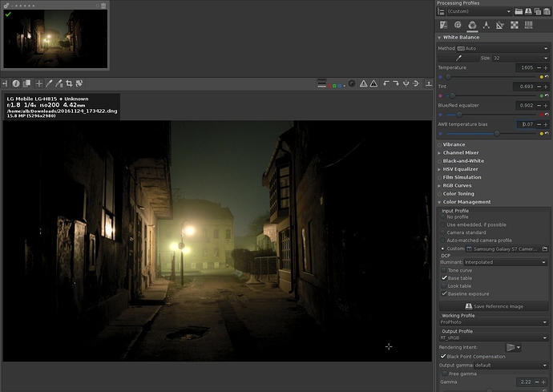This screenshot has width=553, height=392.
Task: Open the Working Profile ProPhoto dropdown
Action: [x=494, y=322]
